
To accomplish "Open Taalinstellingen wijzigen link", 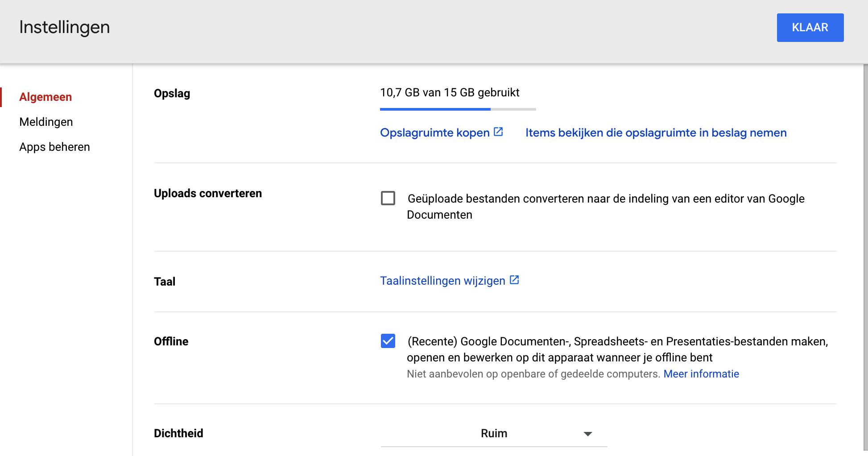I will pos(442,281).
